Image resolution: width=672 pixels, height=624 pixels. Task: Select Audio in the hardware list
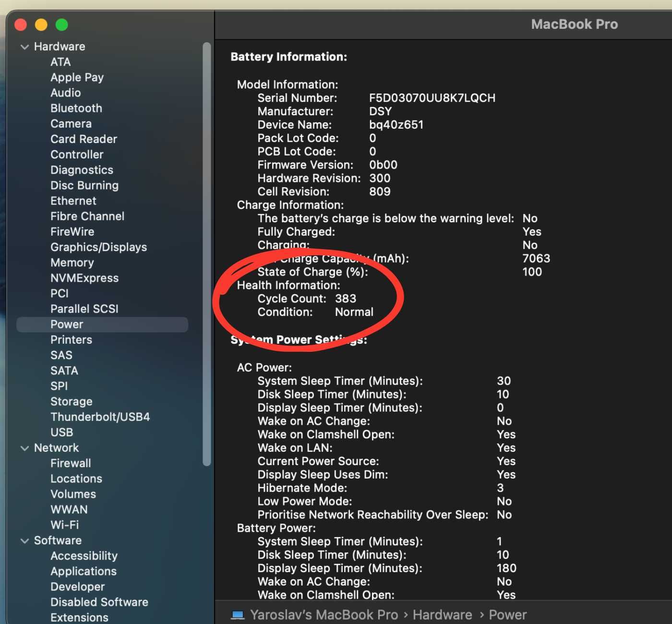point(65,93)
